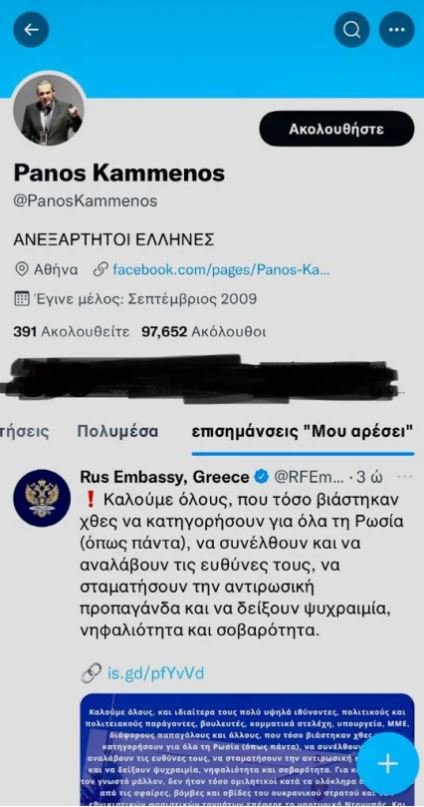424x807 pixels.
Task: View the 97,652 Ακόλουθοι followers list
Action: pyautogui.click(x=204, y=332)
